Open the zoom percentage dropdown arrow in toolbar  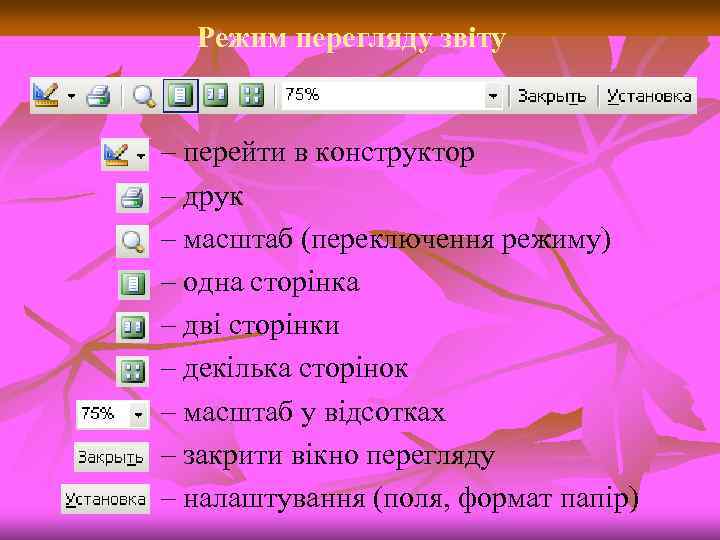tap(493, 96)
